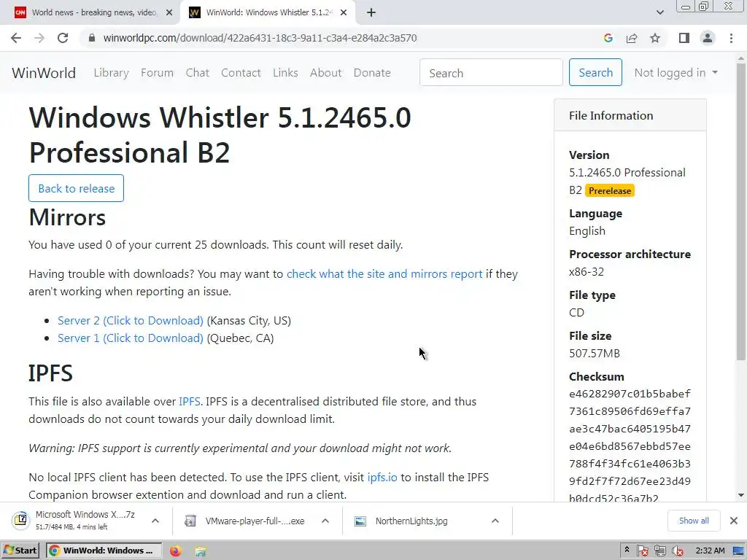This screenshot has height=560, width=747.
Task: Click the page vertical scrollbar thumb
Action: pos(741,212)
